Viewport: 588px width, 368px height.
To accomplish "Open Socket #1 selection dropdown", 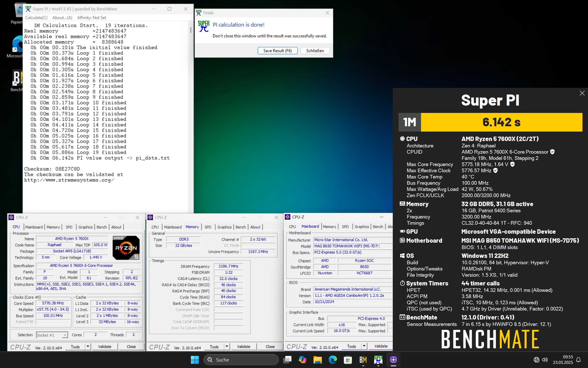I will pyautogui.click(x=65, y=335).
